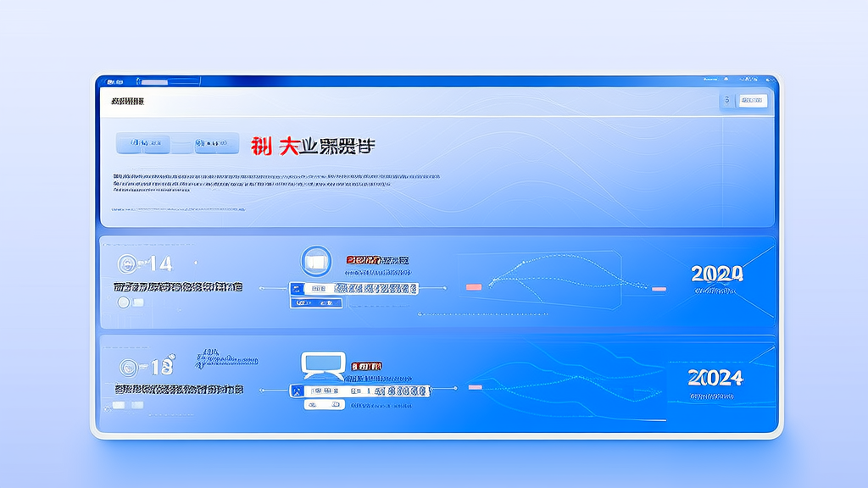The height and width of the screenshot is (488, 868).
Task: Click the small blue square icon in first row bar
Action: click(297, 288)
